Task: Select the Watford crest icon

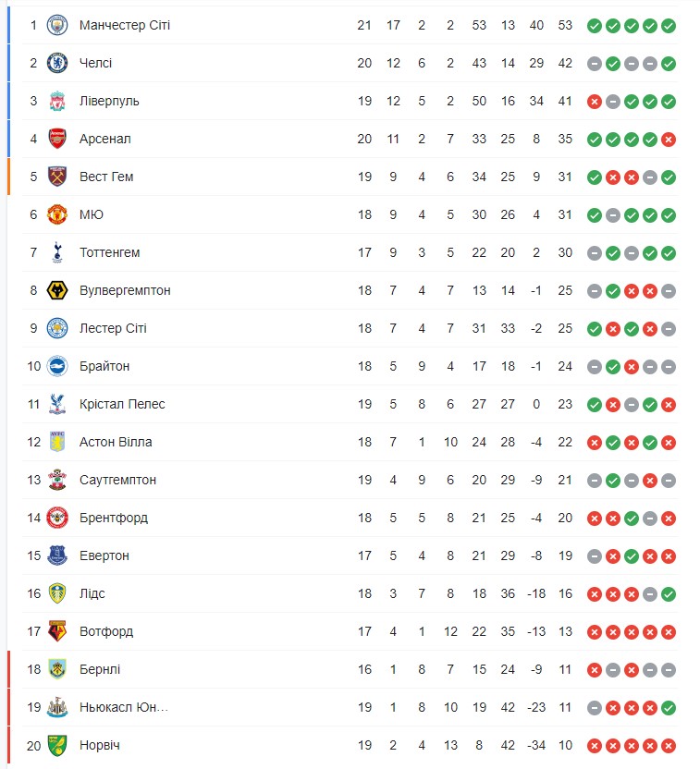Action: coord(57,631)
